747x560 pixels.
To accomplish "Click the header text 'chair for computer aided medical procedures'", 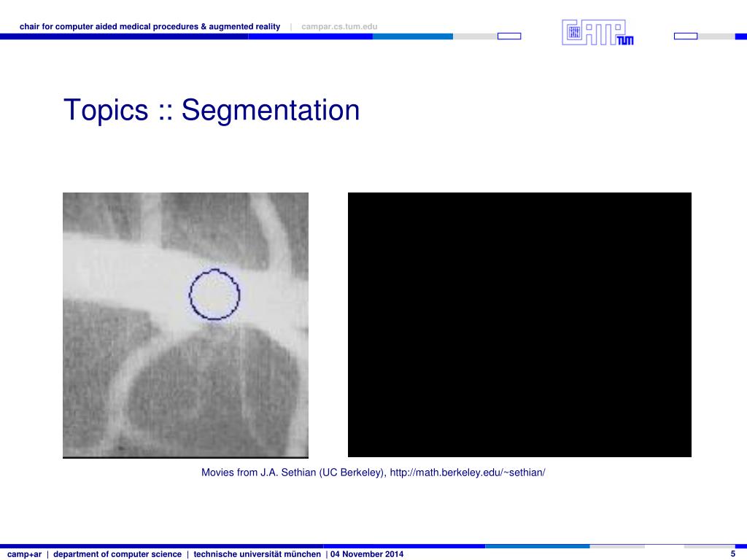I will click(x=109, y=27).
